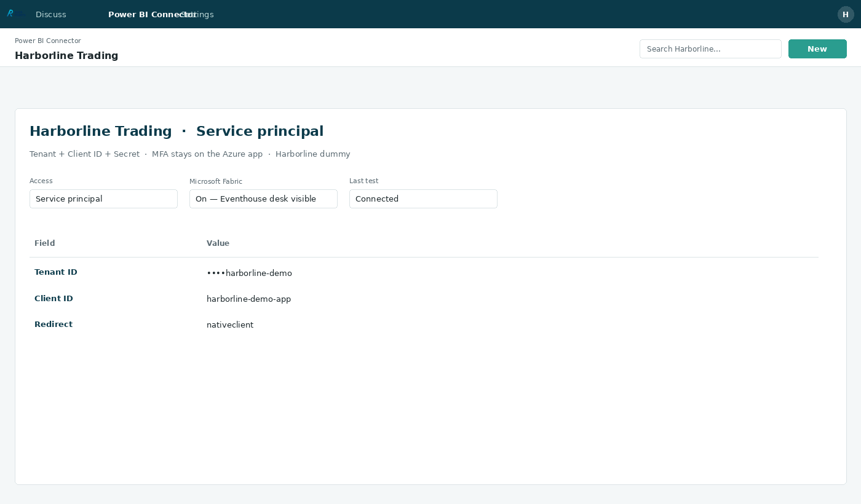The image size is (861, 504).
Task: Click the nativeclient value
Action: tap(230, 325)
